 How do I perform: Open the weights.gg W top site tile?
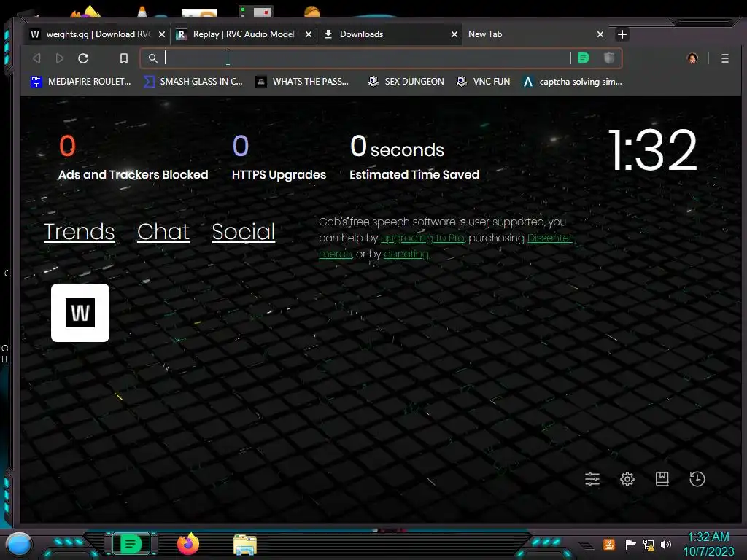80,313
